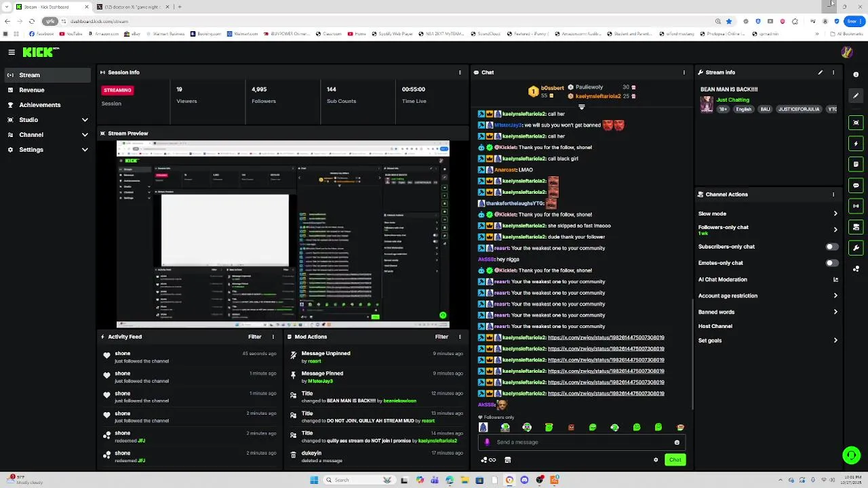Click the JUSTICEFORJULIA stream tag
Viewport: 868px width, 488px height.
pos(799,109)
